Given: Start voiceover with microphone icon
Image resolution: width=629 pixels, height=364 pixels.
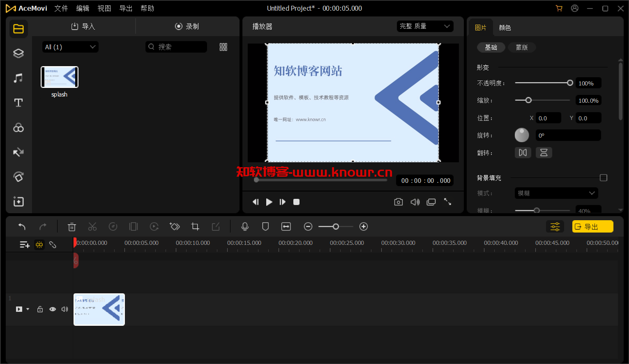Looking at the screenshot, I should tap(245, 226).
